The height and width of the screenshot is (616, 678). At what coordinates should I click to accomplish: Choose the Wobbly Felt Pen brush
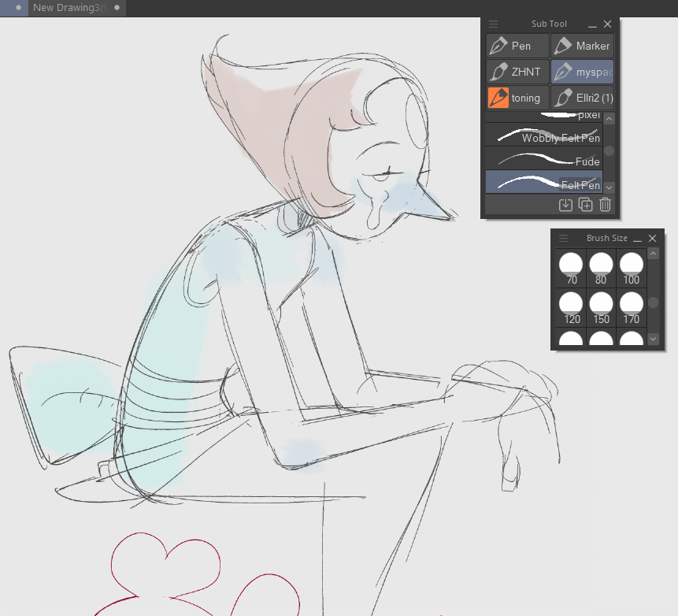[544, 135]
